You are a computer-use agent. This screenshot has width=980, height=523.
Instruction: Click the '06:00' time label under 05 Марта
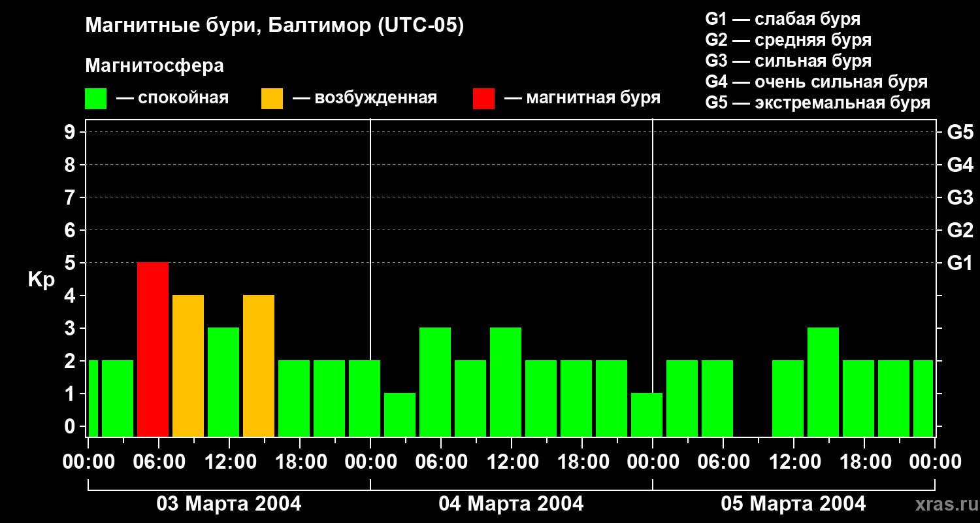click(723, 462)
